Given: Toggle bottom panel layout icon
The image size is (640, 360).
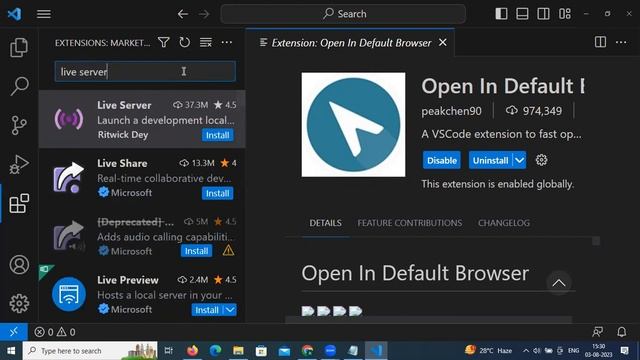Looking at the screenshot, I should (x=522, y=14).
